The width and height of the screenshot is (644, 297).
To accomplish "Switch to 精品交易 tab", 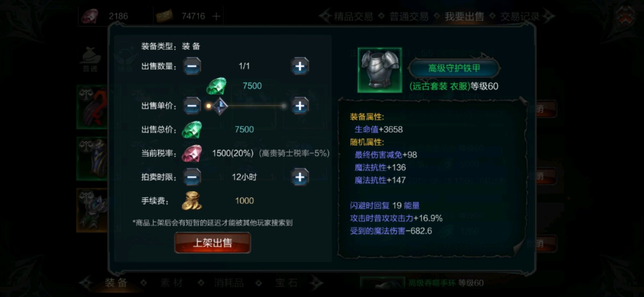I will click(353, 17).
